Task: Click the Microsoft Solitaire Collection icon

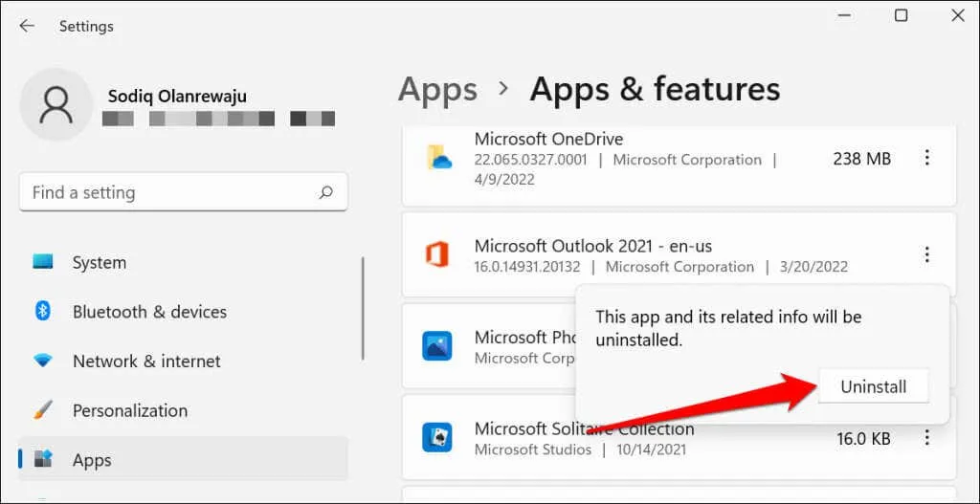Action: click(x=437, y=437)
